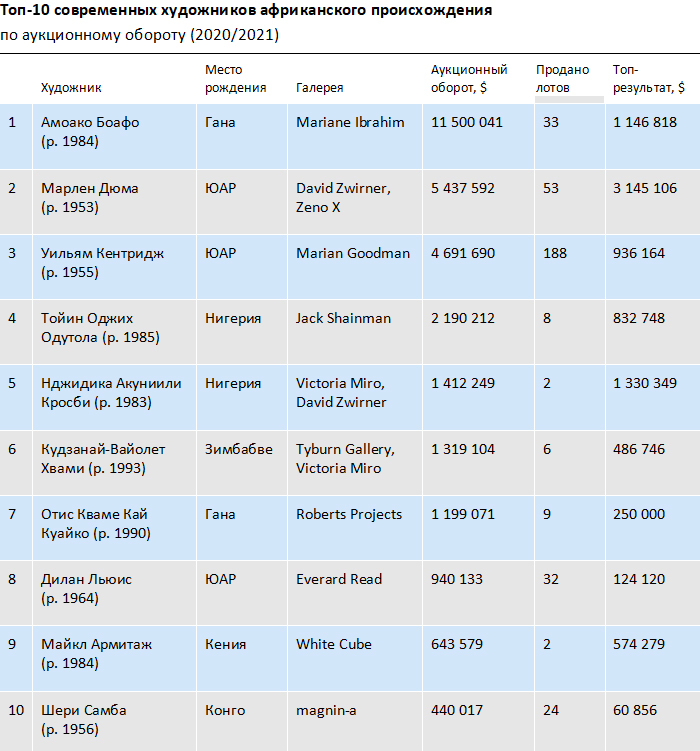
Task: Click turnover value '1 319 104'
Action: click(463, 449)
